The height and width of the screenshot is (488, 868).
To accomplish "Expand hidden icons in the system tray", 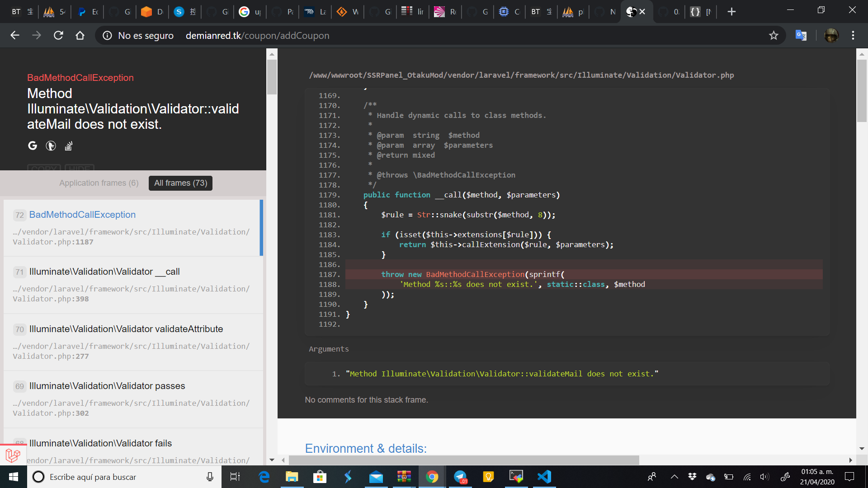I will tap(674, 477).
